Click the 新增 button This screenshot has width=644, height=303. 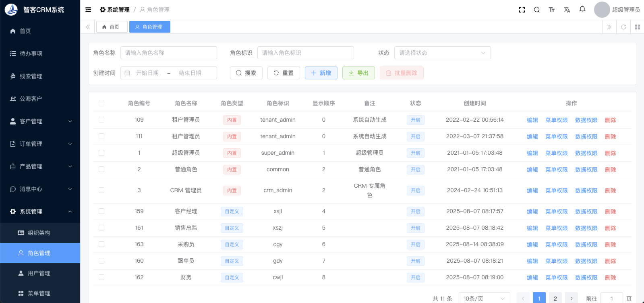pos(321,73)
